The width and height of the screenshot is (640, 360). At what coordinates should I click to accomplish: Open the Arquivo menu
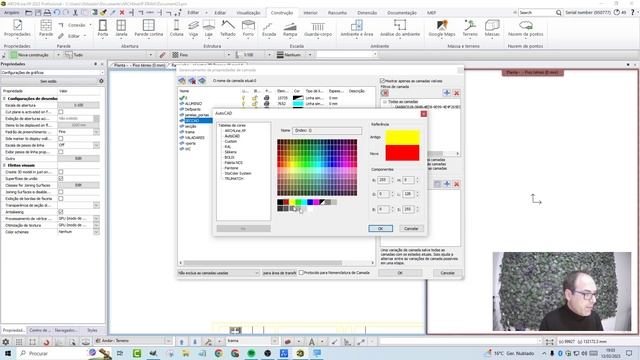coord(11,13)
